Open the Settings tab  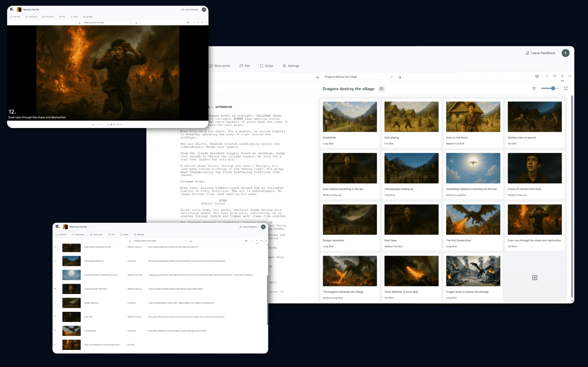(x=291, y=66)
